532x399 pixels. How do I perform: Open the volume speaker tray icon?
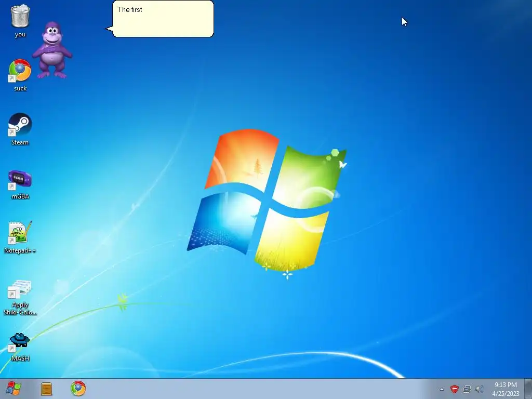click(479, 389)
